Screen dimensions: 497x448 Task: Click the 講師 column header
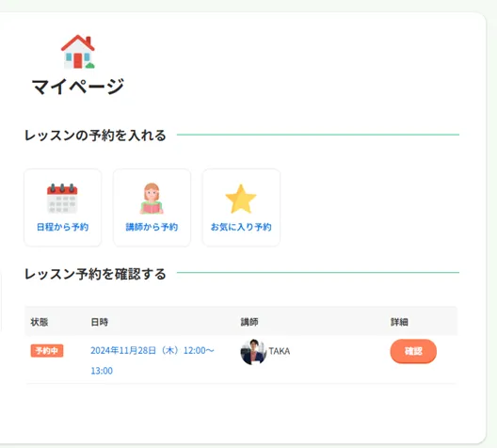(x=249, y=322)
